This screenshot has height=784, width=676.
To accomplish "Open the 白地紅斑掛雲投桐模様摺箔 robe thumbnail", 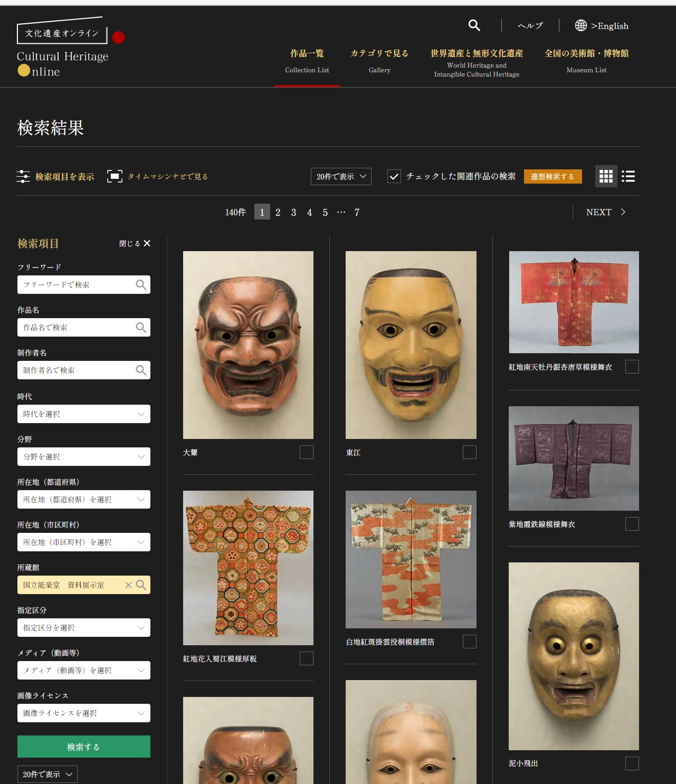I will [x=411, y=559].
